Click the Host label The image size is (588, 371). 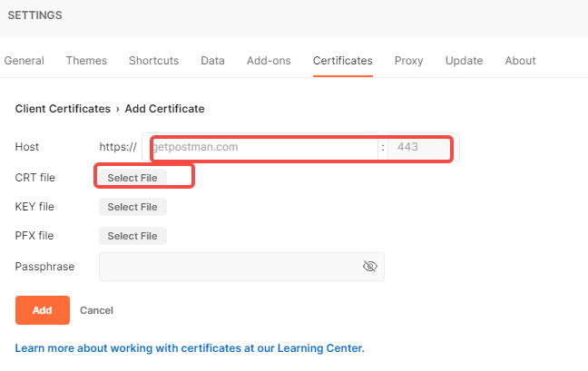click(x=27, y=147)
